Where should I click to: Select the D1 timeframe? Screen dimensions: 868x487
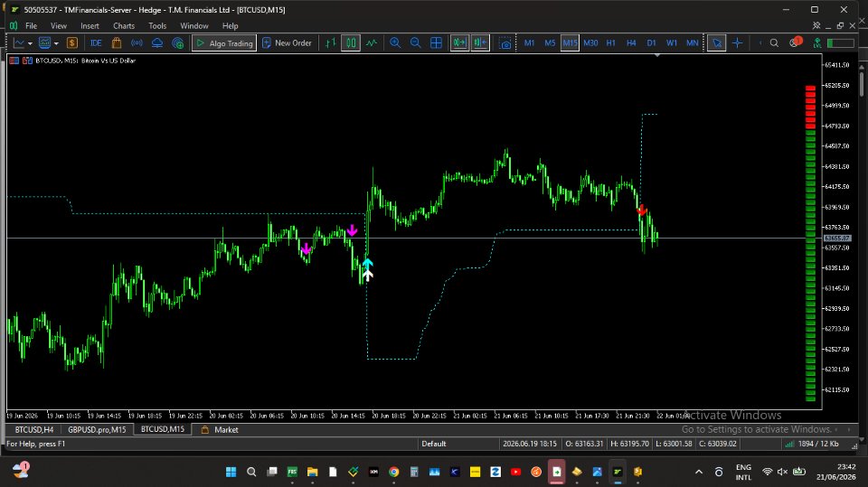(652, 42)
